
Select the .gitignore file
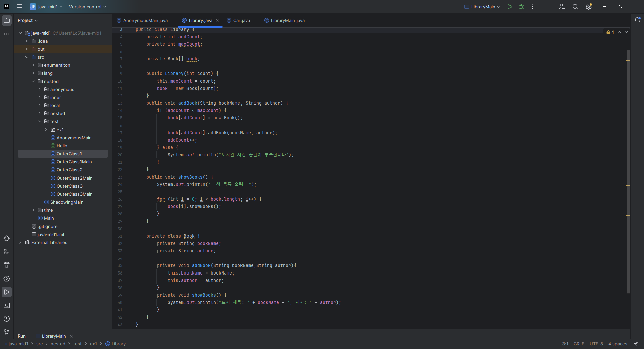coord(48,226)
